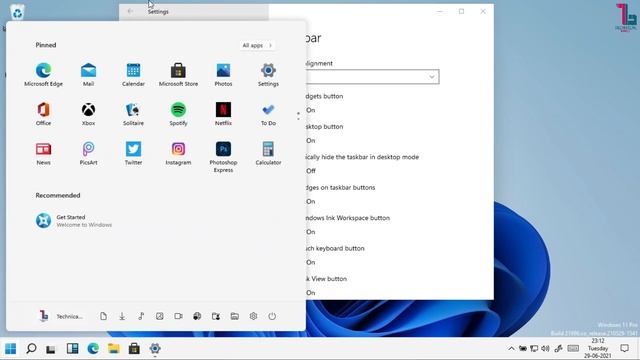Image resolution: width=640 pixels, height=360 pixels.
Task: Launch Calendar from the Start menu
Action: pyautogui.click(x=133, y=74)
